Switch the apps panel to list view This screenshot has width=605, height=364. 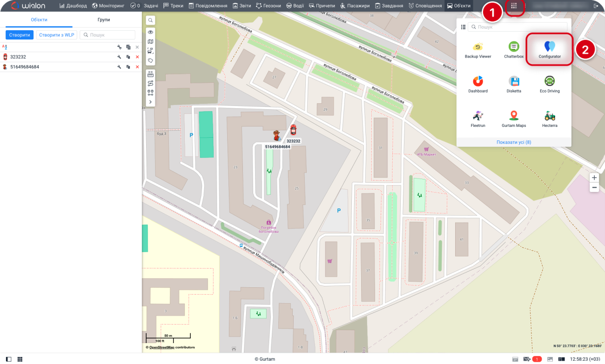[463, 27]
